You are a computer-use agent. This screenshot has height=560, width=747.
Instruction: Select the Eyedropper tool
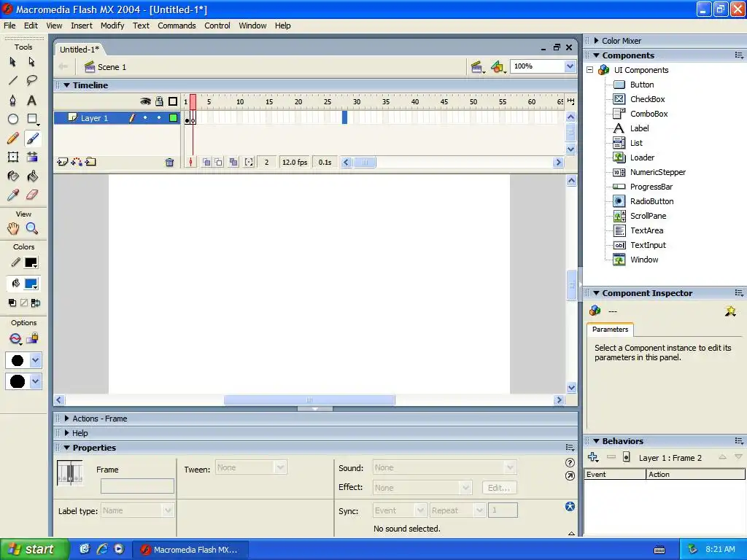[13, 195]
